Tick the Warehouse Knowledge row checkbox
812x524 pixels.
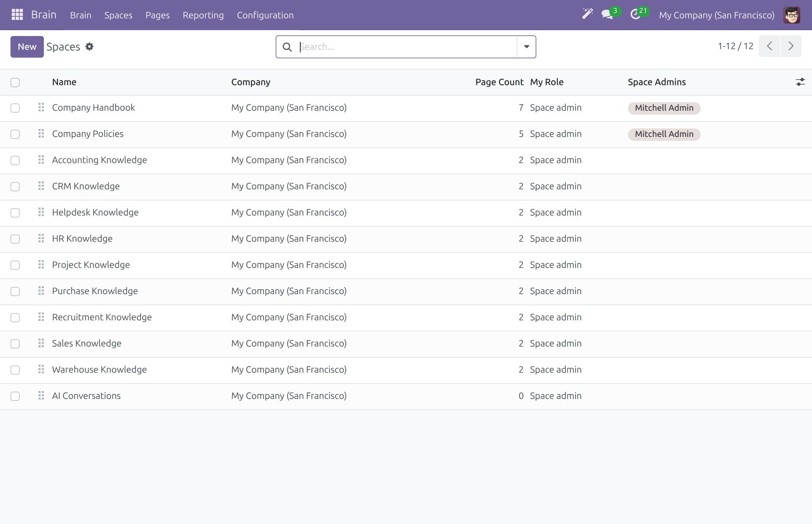pyautogui.click(x=15, y=370)
